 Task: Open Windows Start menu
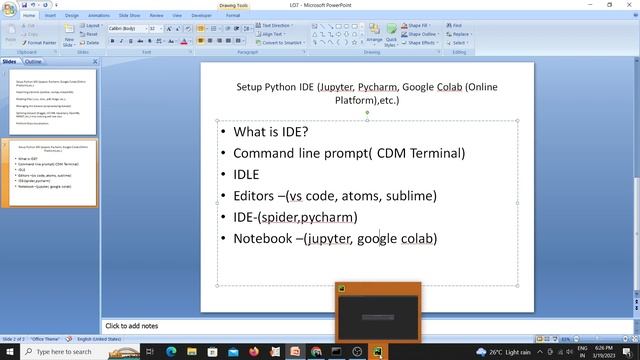point(9,352)
